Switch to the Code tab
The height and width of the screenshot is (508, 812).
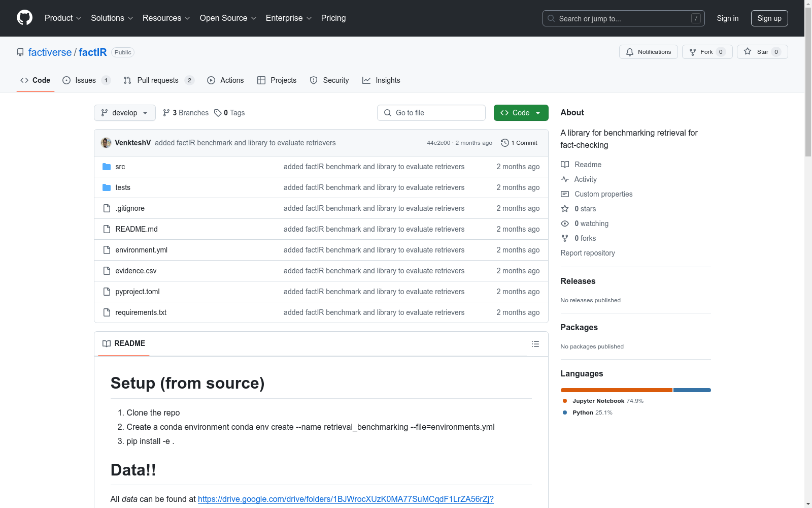36,80
